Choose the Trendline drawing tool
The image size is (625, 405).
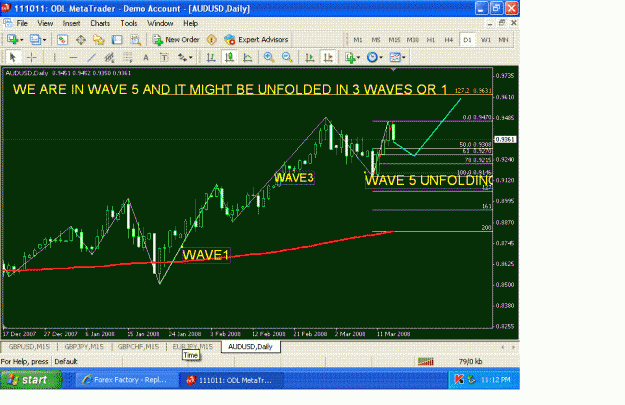click(91, 57)
